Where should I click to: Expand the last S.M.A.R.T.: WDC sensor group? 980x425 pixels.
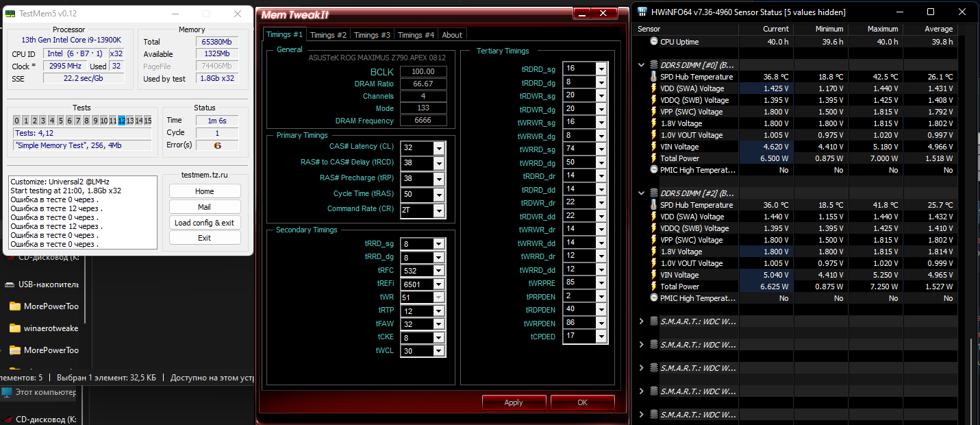tap(642, 415)
